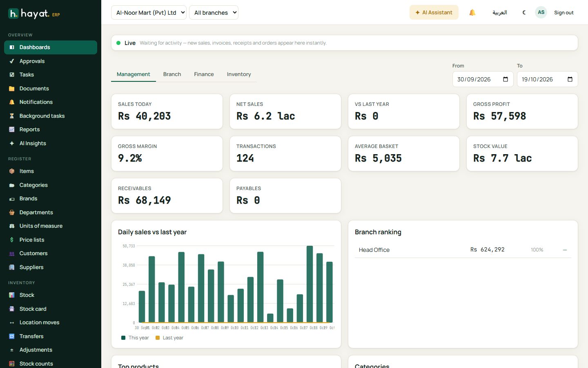Toggle the This year legend series
The image size is (588, 368).
pyautogui.click(x=135, y=338)
